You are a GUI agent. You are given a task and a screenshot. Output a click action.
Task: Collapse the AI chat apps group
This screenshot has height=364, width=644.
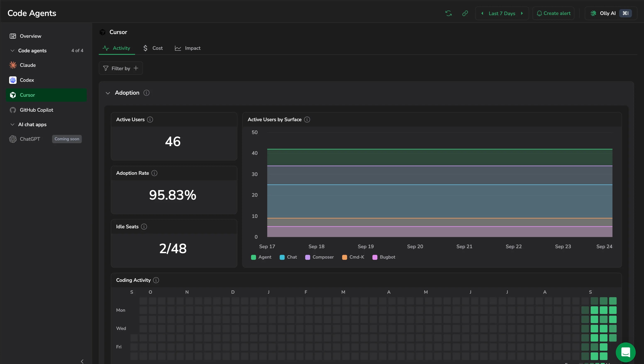click(x=12, y=125)
